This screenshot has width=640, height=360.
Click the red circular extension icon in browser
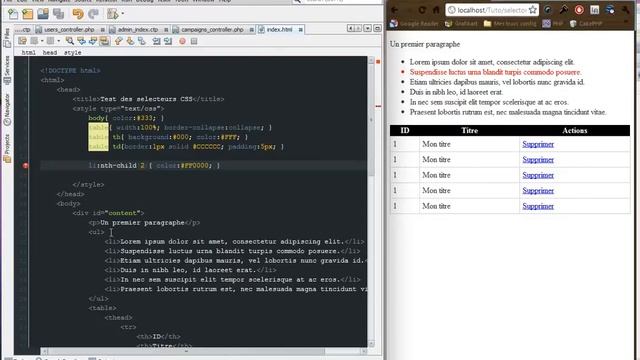point(579,10)
